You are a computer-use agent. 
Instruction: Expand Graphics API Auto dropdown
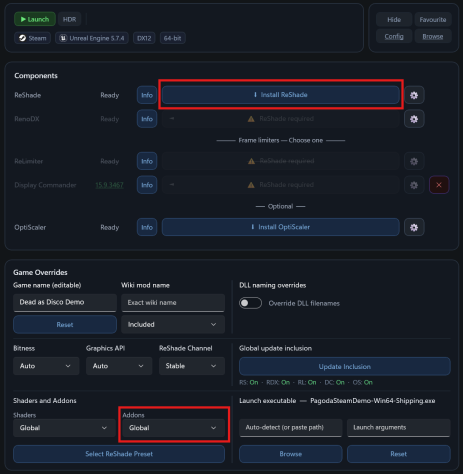point(119,366)
